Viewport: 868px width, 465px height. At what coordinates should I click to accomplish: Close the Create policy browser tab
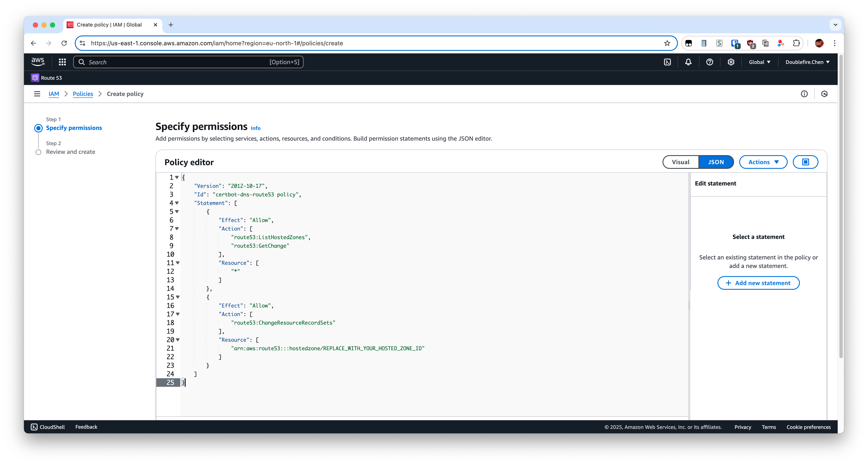tap(155, 25)
